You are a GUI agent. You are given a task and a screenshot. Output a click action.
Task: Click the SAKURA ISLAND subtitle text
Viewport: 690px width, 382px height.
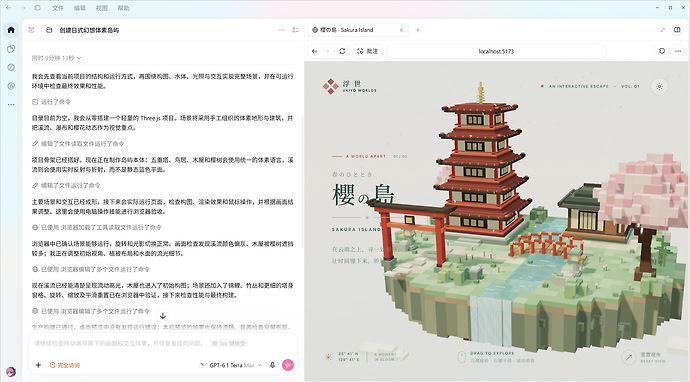[356, 229]
